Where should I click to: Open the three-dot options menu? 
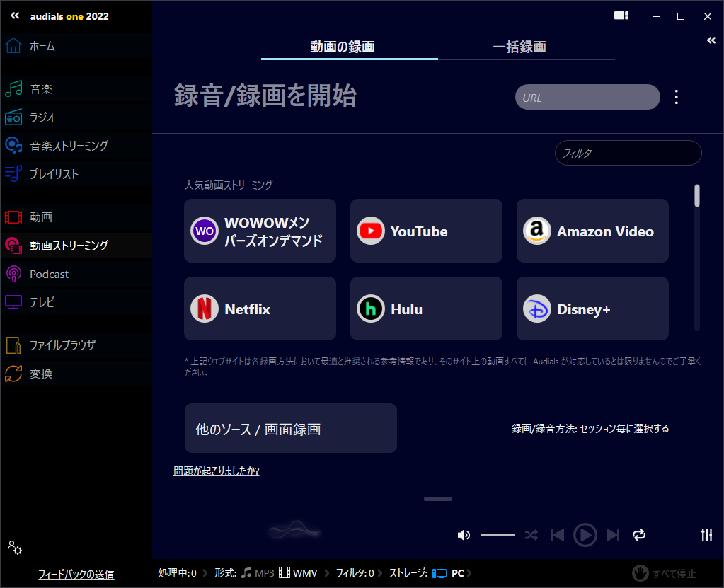[677, 97]
